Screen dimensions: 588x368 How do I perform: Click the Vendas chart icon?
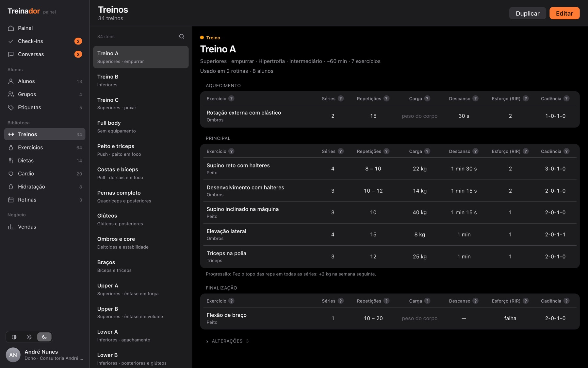coord(11,227)
